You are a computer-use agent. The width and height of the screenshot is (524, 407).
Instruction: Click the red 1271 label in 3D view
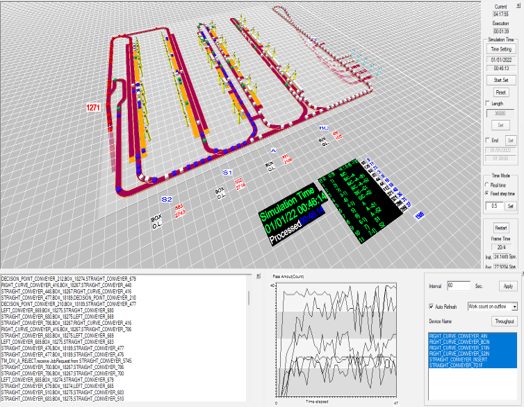pyautogui.click(x=93, y=107)
